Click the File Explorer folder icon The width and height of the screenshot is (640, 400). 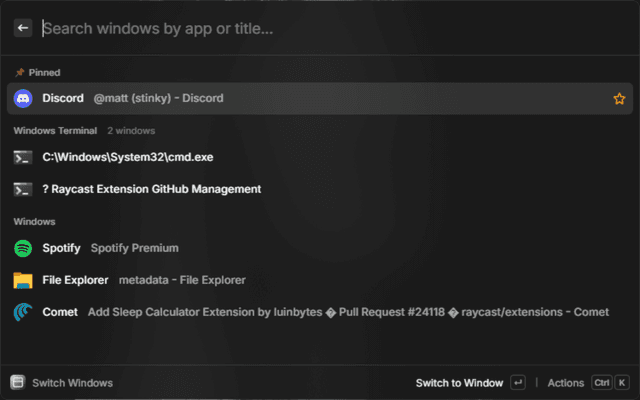coord(23,280)
